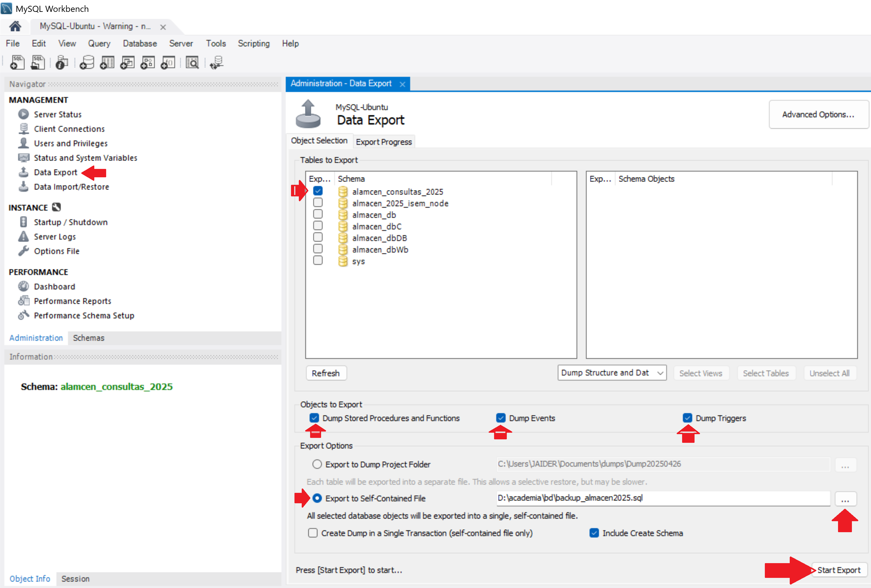Switch to the Schemas tab
The height and width of the screenshot is (588, 871).
coord(89,338)
